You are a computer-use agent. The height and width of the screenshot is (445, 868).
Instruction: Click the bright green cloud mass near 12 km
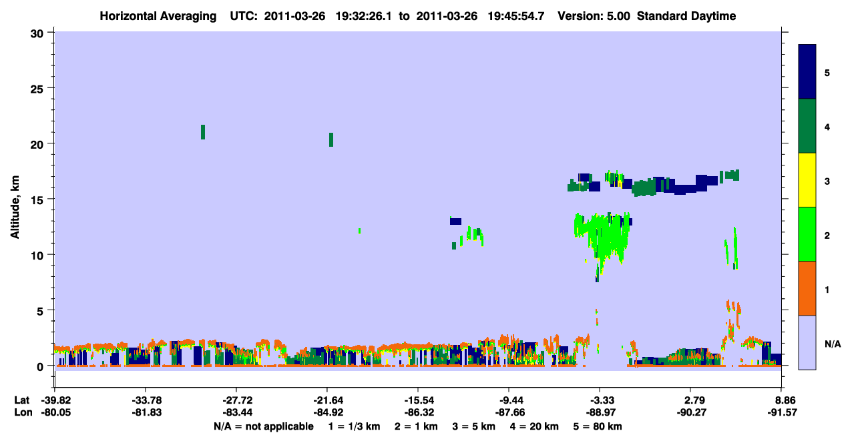point(604,237)
